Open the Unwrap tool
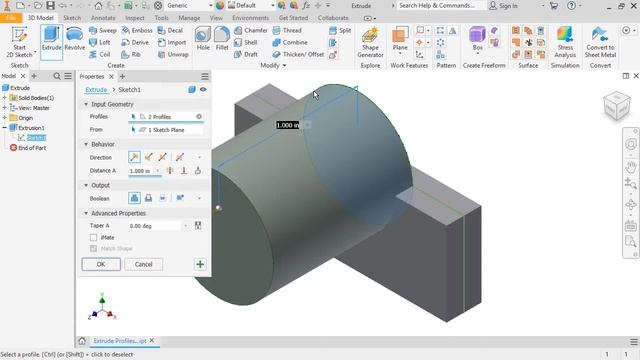Image resolution: width=640 pixels, height=360 pixels. coord(173,54)
